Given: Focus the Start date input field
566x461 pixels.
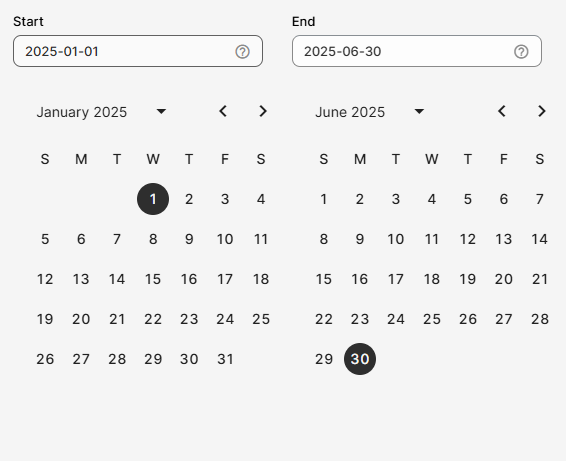Looking at the screenshot, I should [x=138, y=51].
